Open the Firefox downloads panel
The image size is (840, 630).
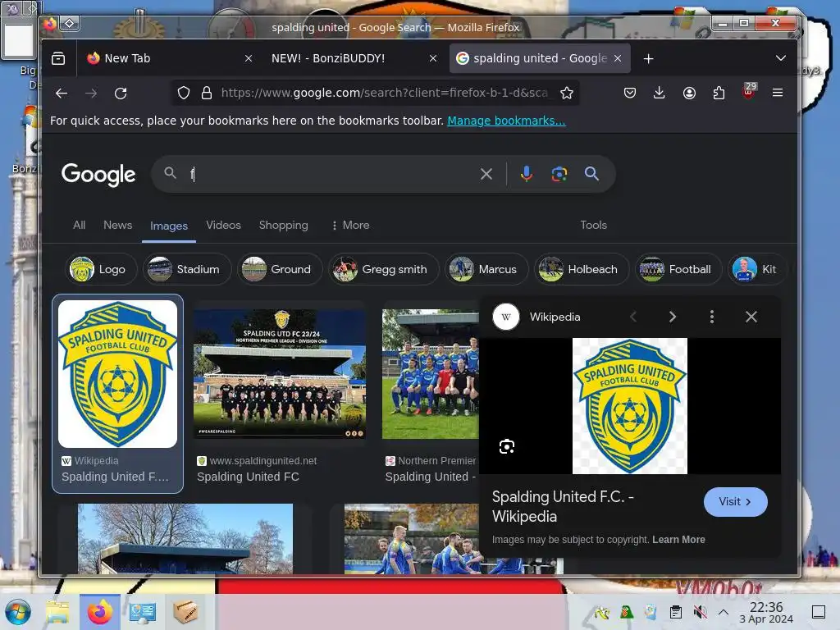point(660,94)
